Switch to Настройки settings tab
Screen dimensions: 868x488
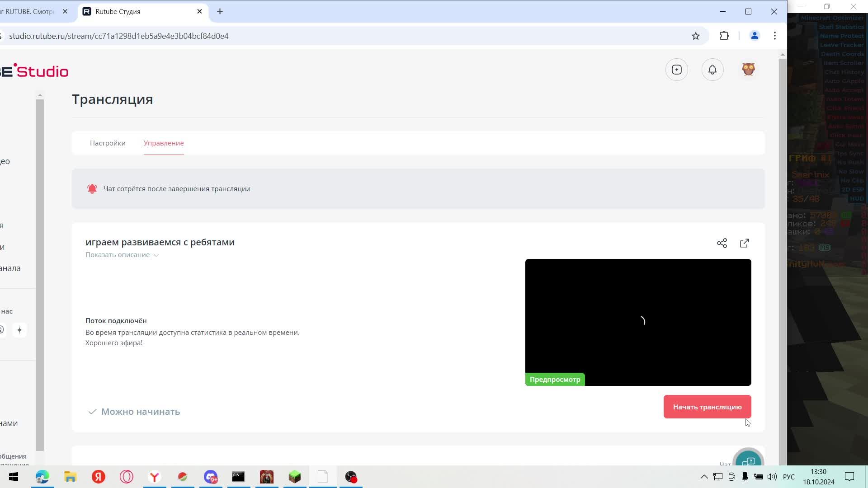point(107,143)
